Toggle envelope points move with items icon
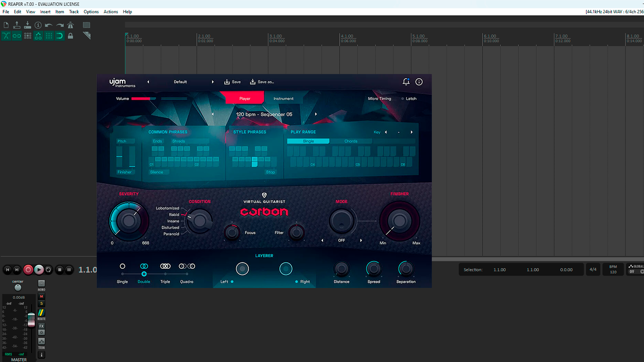The height and width of the screenshot is (362, 644). pyautogui.click(x=38, y=36)
